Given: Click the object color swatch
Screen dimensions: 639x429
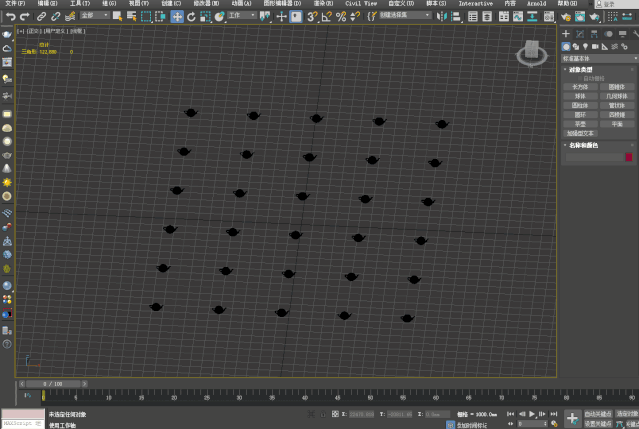Looking at the screenshot, I should tap(629, 157).
